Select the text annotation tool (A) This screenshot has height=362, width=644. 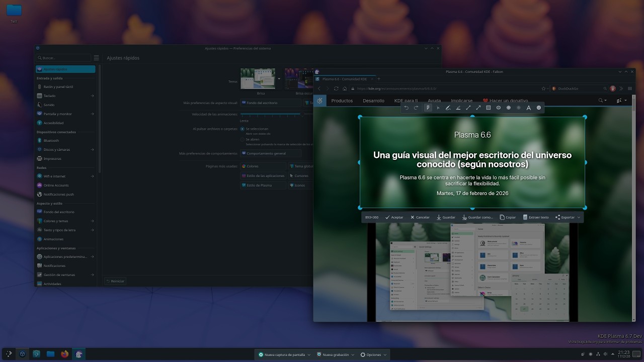(x=528, y=108)
